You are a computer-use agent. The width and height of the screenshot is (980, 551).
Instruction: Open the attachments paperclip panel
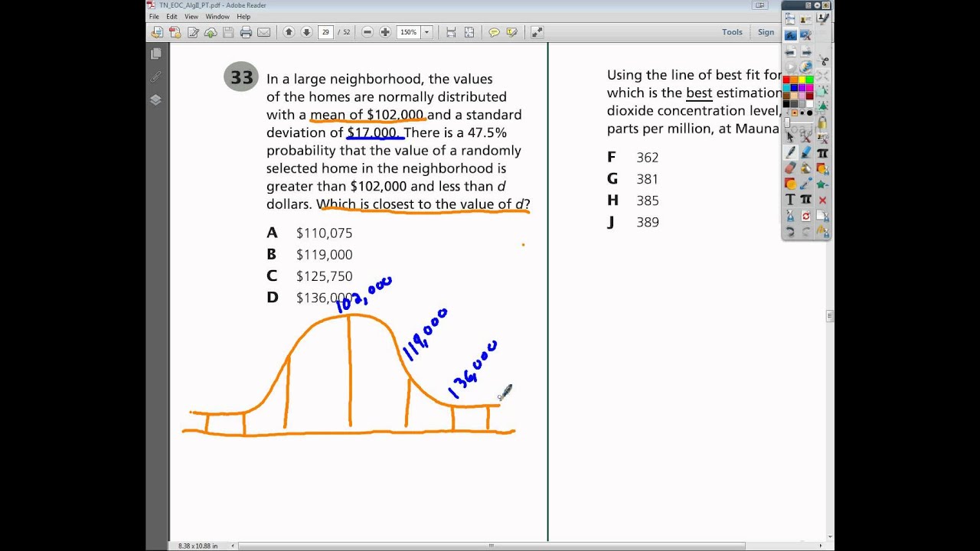coord(155,77)
